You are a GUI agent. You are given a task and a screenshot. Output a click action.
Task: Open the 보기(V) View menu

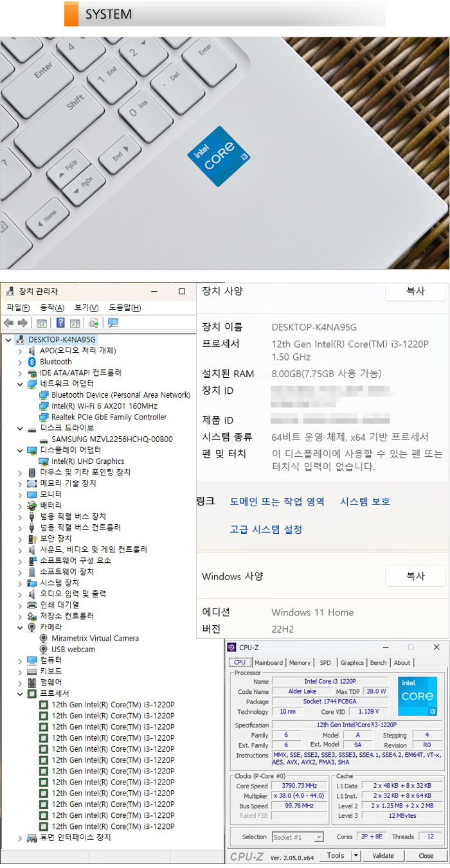(86, 308)
